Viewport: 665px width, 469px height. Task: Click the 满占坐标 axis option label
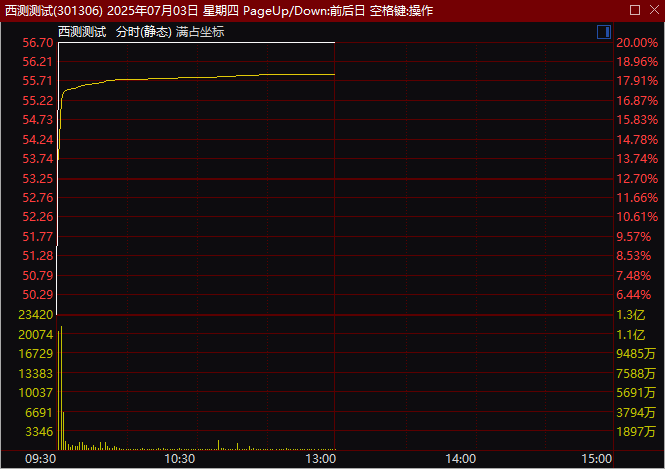tap(200, 32)
